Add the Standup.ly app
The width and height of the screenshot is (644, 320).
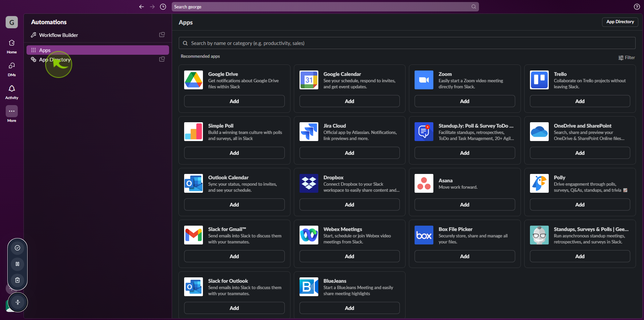coord(465,153)
